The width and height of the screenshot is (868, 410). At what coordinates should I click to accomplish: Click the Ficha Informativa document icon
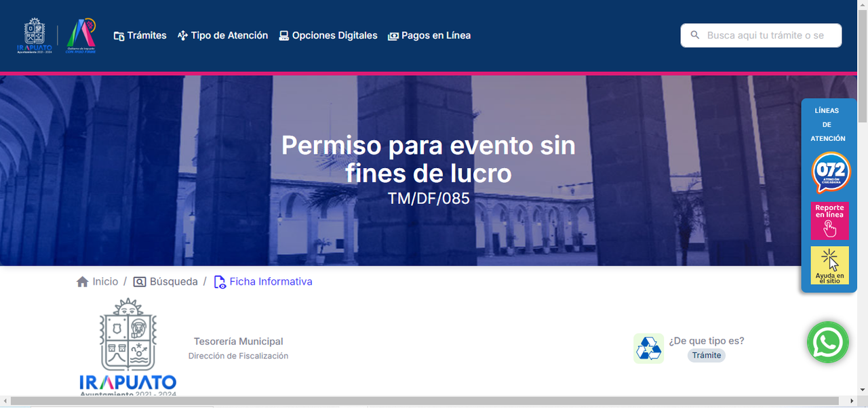pos(220,282)
